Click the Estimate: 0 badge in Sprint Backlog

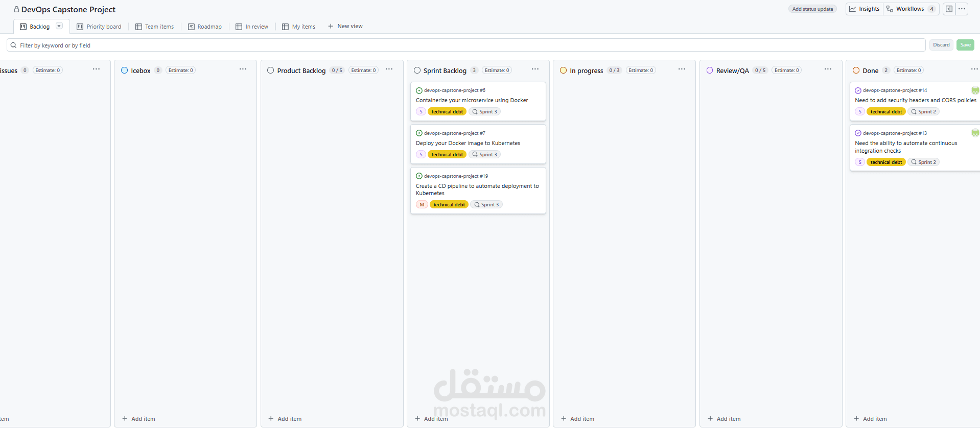[497, 70]
